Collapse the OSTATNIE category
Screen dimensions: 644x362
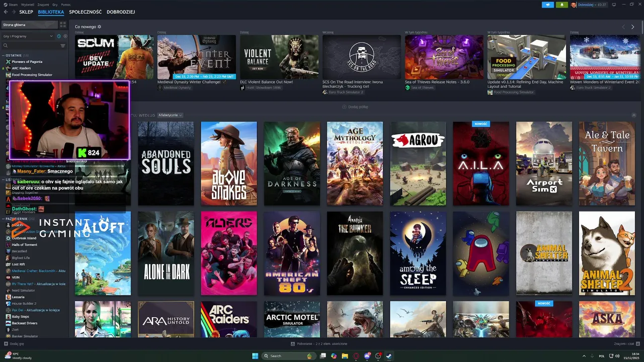pyautogui.click(x=17, y=55)
